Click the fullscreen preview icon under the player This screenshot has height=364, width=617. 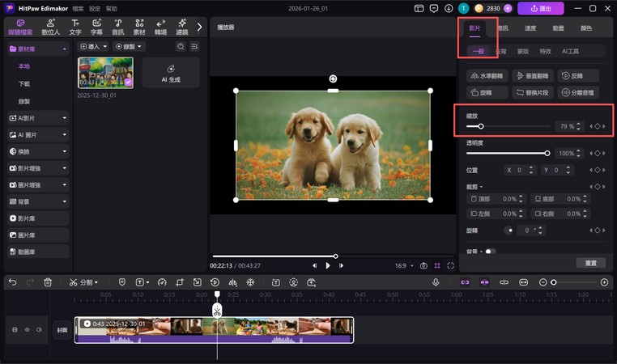point(449,265)
